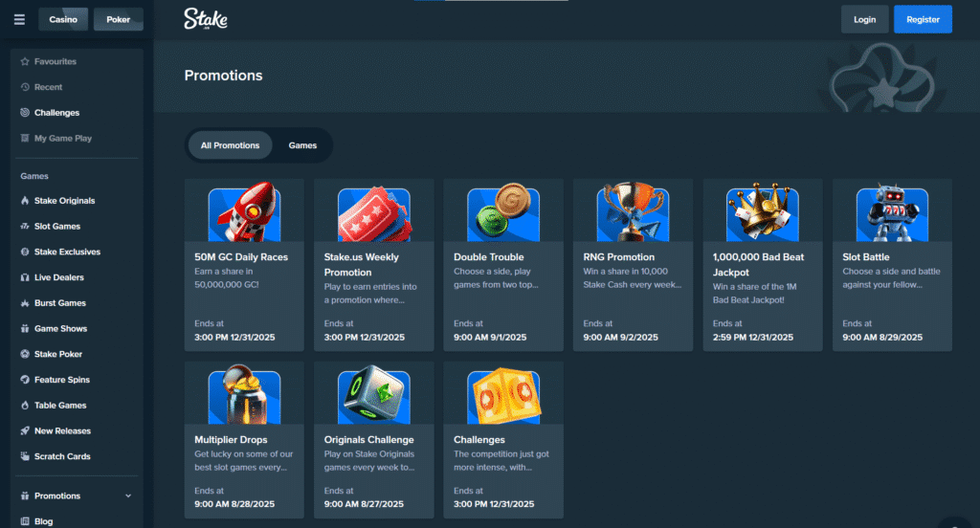This screenshot has width=980, height=528.
Task: Click the Scratch Cards icon
Action: coord(25,457)
